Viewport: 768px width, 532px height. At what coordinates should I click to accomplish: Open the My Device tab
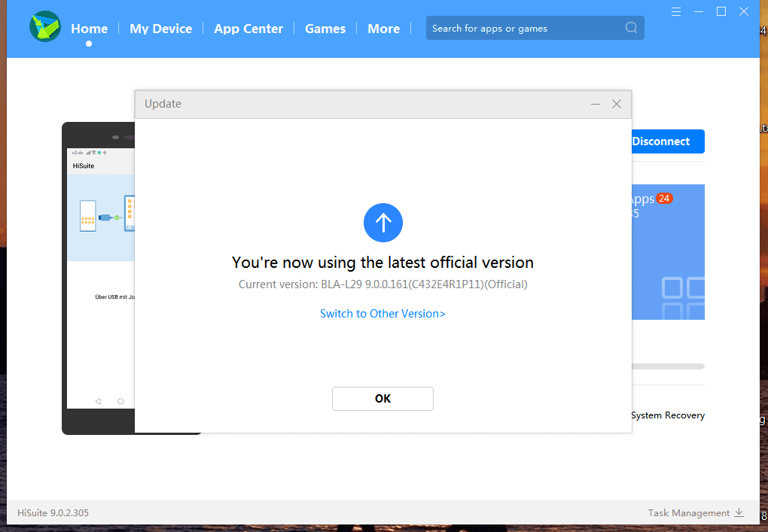(160, 29)
